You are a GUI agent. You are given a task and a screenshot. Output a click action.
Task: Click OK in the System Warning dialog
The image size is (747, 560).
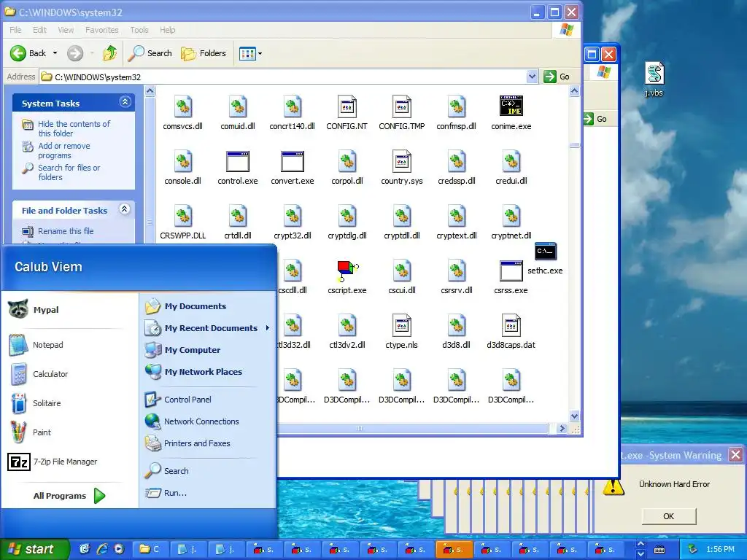pyautogui.click(x=668, y=516)
